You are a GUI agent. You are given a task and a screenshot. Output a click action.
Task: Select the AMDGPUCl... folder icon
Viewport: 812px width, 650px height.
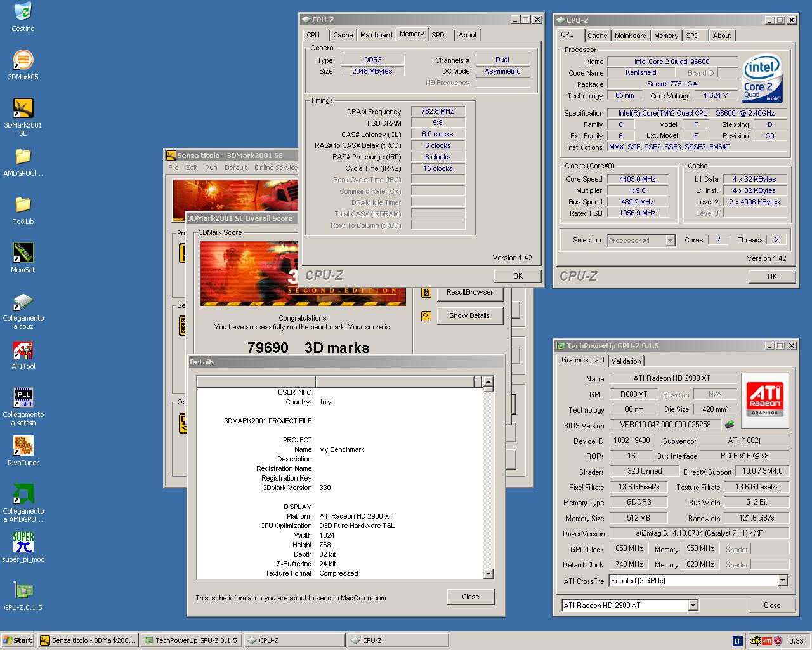23,161
